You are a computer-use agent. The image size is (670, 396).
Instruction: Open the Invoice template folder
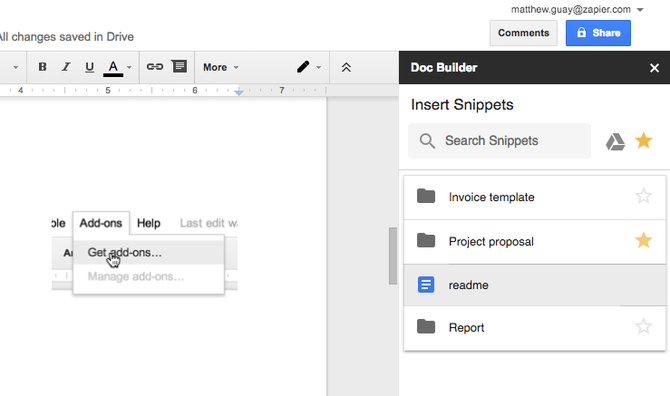[x=535, y=197]
